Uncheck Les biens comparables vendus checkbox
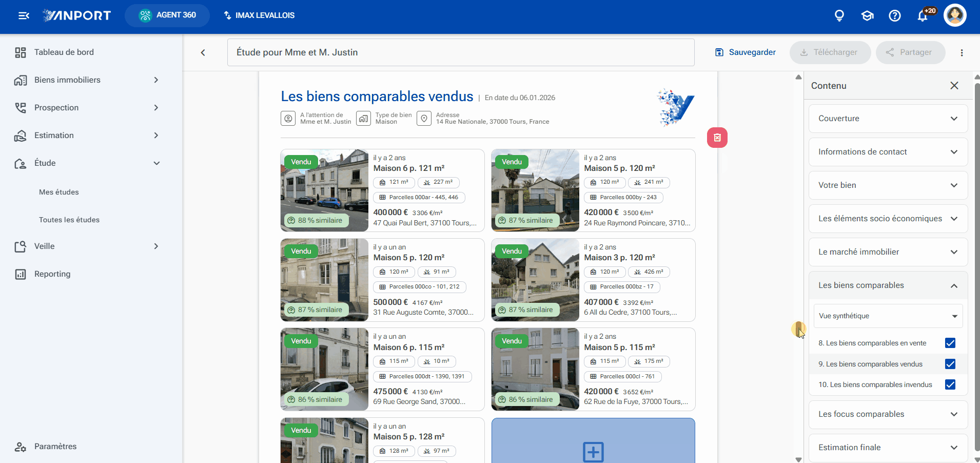Viewport: 980px width, 463px height. tap(950, 364)
